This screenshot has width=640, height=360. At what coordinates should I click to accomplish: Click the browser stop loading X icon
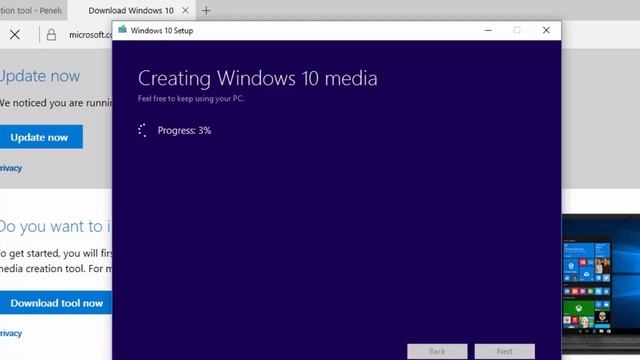[15, 35]
